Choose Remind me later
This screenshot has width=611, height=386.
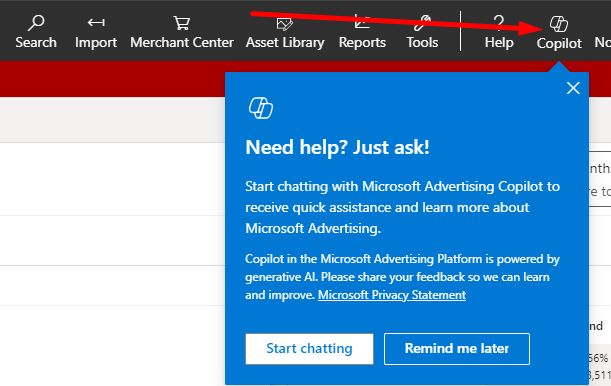[x=457, y=349]
